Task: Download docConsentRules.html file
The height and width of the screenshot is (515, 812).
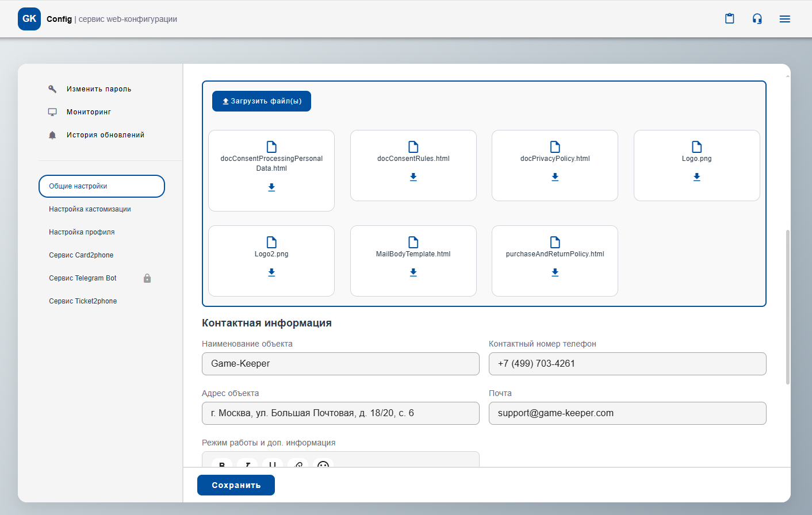Action: [413, 177]
